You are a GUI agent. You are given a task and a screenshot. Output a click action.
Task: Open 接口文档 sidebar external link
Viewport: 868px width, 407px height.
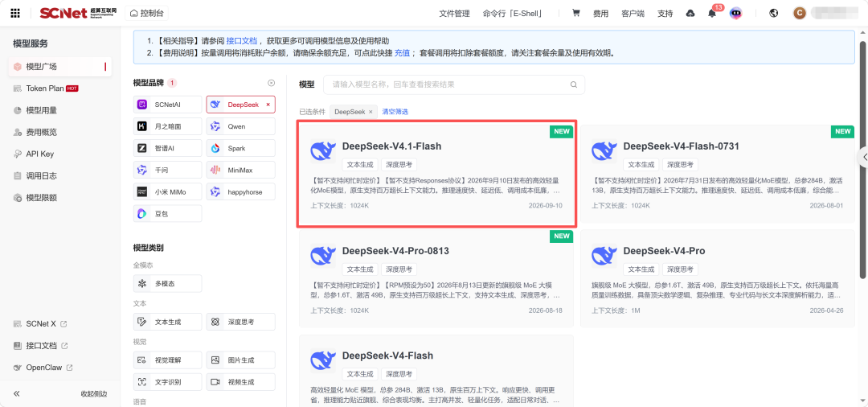pos(39,346)
